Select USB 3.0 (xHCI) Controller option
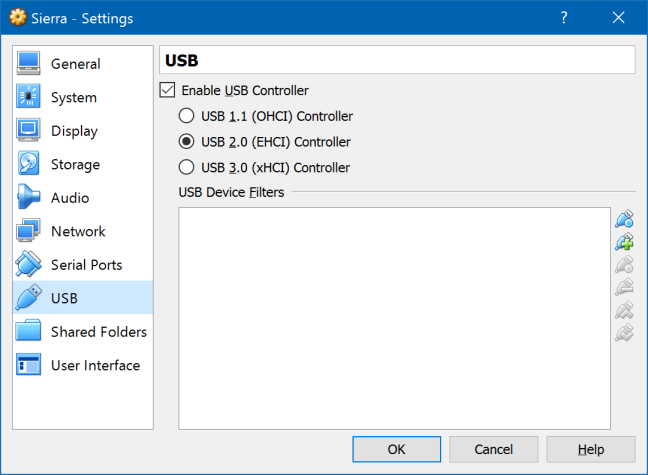The height and width of the screenshot is (475, 648). click(186, 167)
